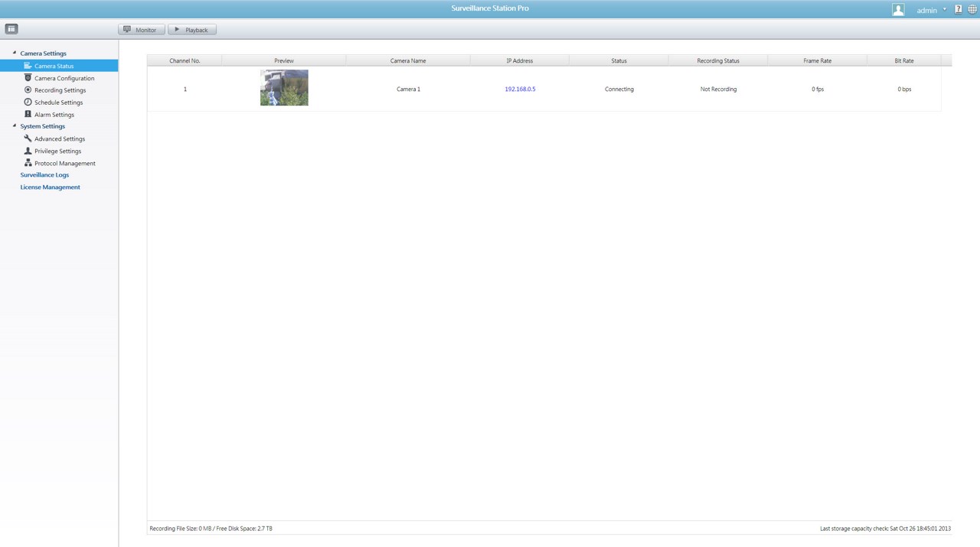Open the Monitor view

[141, 30]
